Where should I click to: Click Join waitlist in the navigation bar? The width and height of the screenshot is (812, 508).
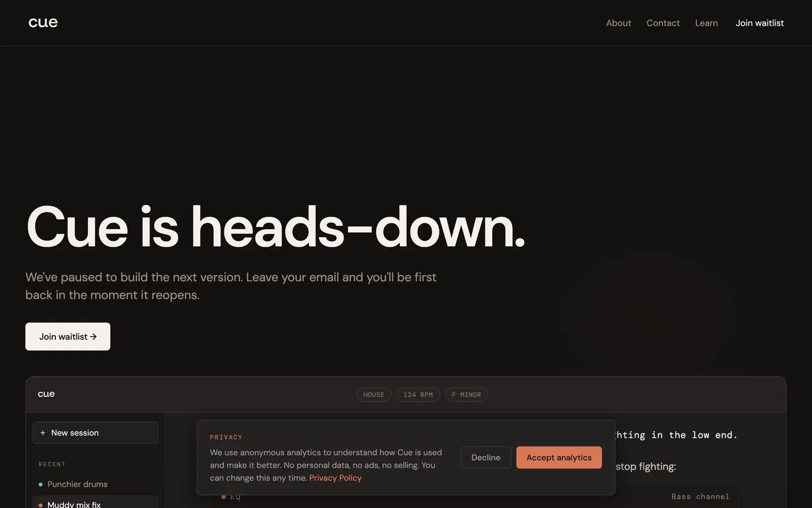click(760, 23)
